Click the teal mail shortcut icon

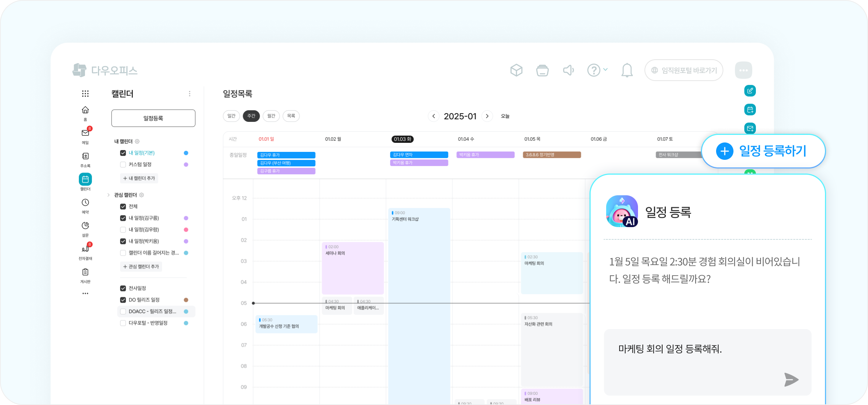coord(750,128)
